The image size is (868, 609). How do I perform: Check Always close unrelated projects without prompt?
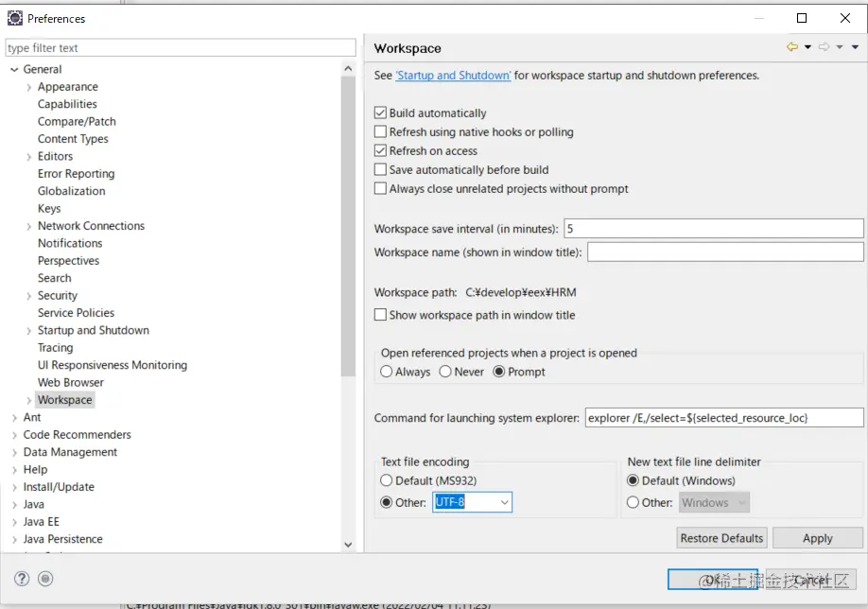pyautogui.click(x=380, y=188)
